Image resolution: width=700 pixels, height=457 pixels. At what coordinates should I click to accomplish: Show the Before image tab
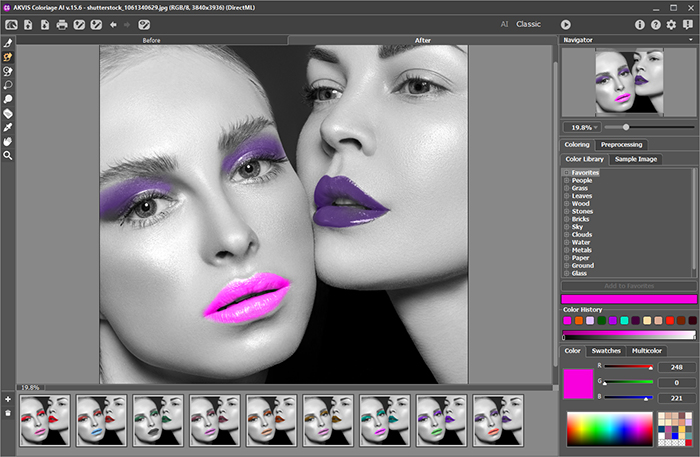pyautogui.click(x=152, y=40)
